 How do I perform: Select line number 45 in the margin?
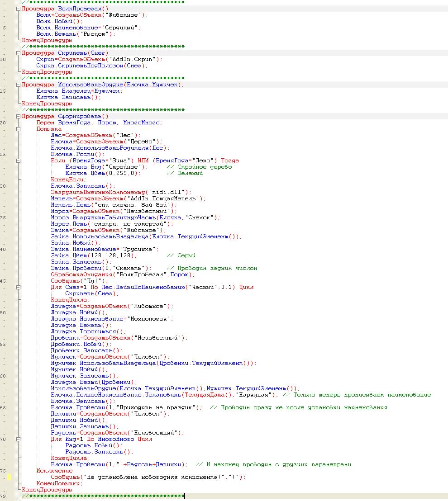[4, 281]
